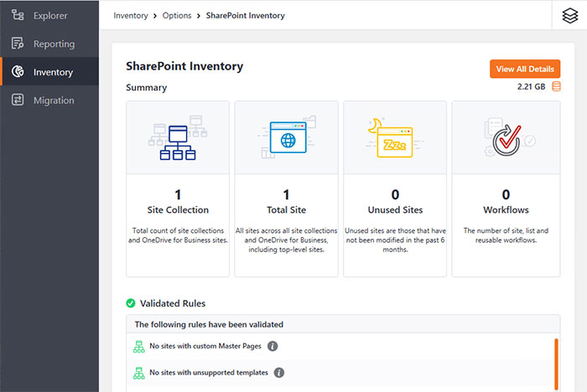
Task: Click the orange database storage icon
Action: (556, 86)
